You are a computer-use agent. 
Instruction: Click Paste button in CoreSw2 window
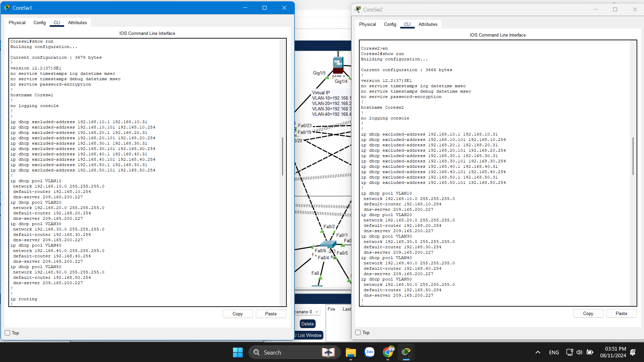pos(622,313)
